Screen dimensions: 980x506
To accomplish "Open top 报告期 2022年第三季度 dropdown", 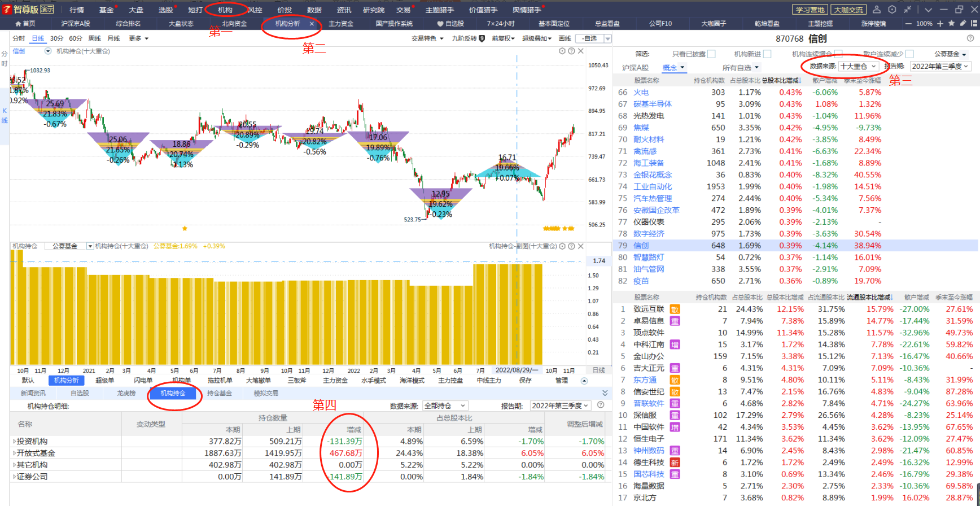I will (x=940, y=67).
